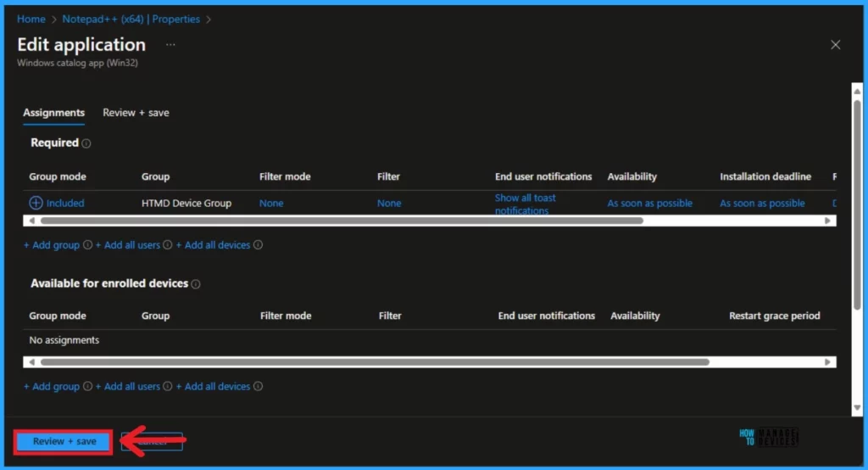This screenshot has height=470, width=868.
Task: Select HTMD Device Group cell
Action: (186, 203)
